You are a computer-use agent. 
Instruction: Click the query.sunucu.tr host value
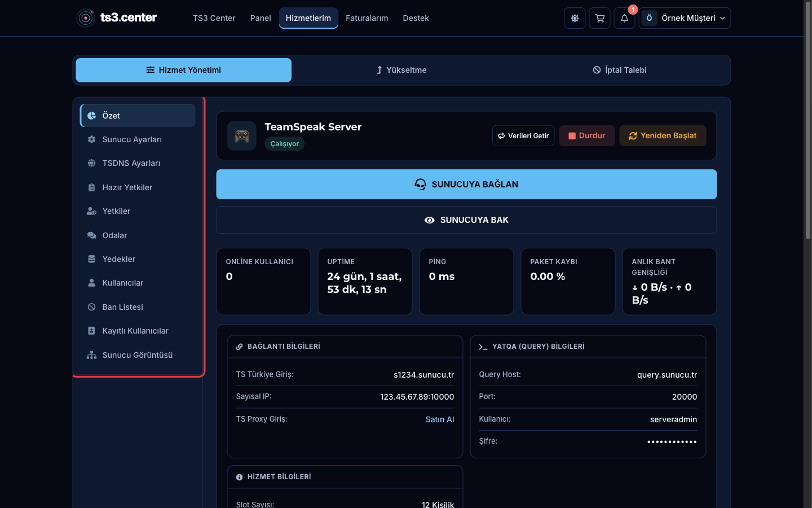(x=667, y=375)
